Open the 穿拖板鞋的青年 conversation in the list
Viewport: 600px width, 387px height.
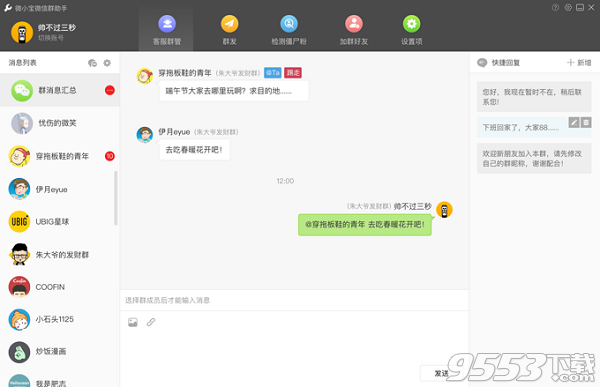coord(60,156)
